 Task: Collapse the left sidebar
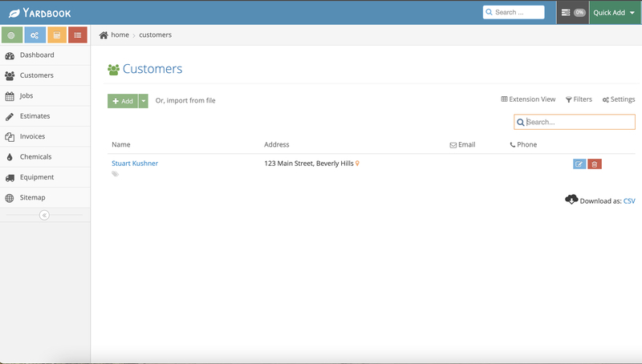(x=44, y=215)
